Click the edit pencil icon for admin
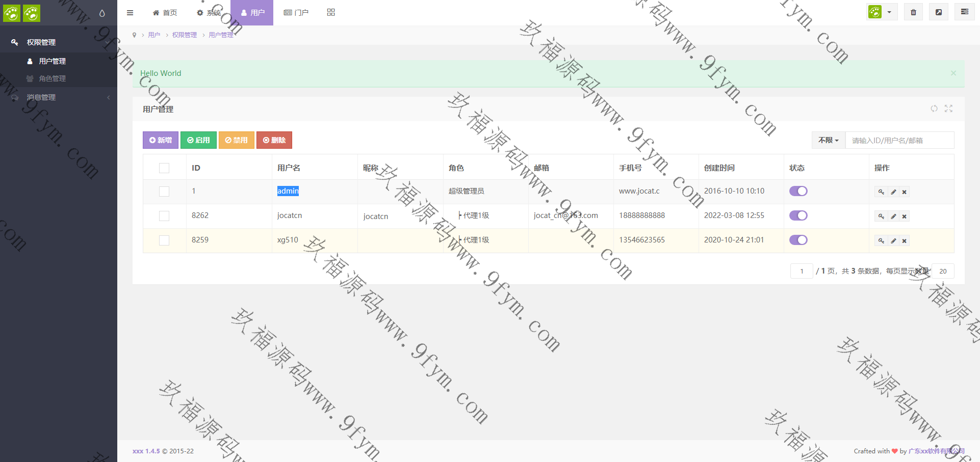 (893, 192)
